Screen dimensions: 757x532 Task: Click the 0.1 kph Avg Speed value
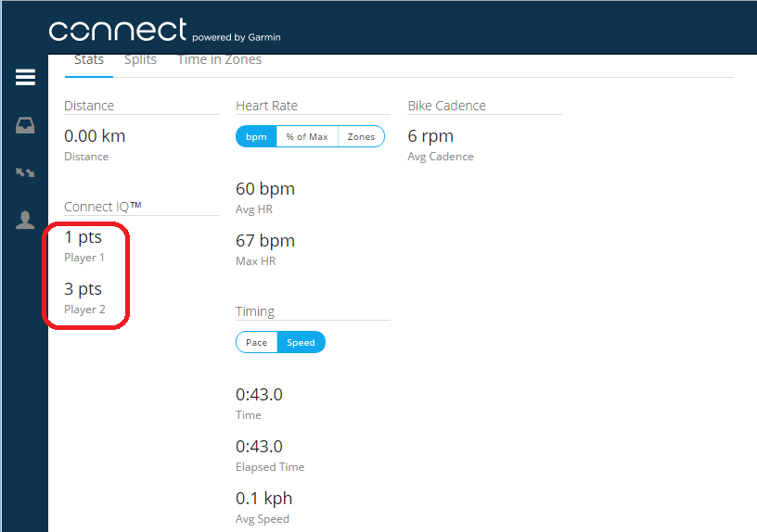(263, 499)
